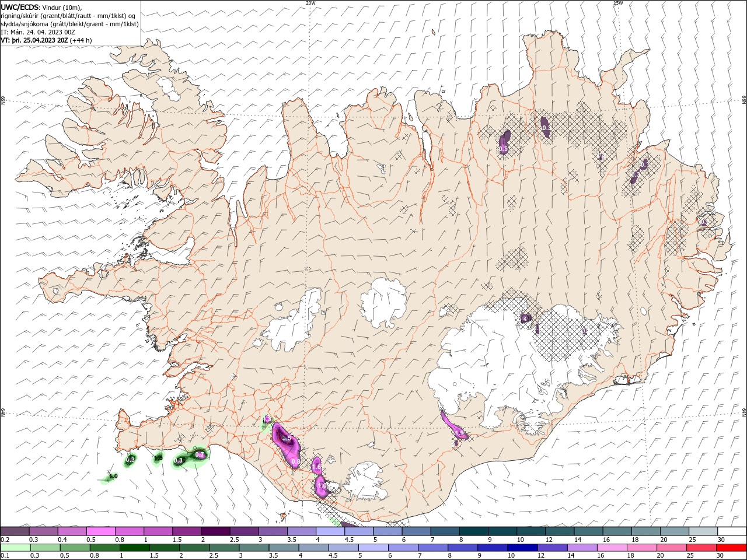
Task: Click the light lavender 4 snow legend swatch
Action: [330, 531]
